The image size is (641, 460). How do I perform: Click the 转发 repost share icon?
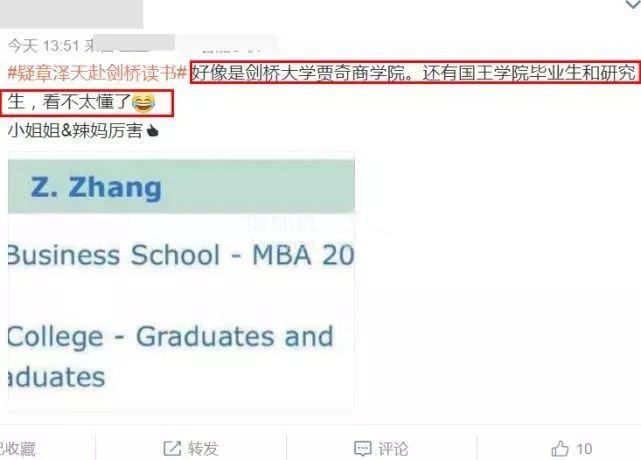[x=172, y=449]
